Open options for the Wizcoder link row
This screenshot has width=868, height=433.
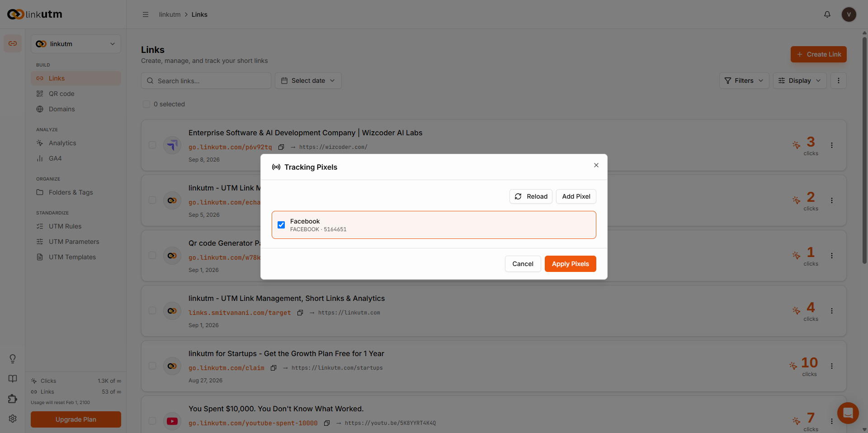(832, 145)
